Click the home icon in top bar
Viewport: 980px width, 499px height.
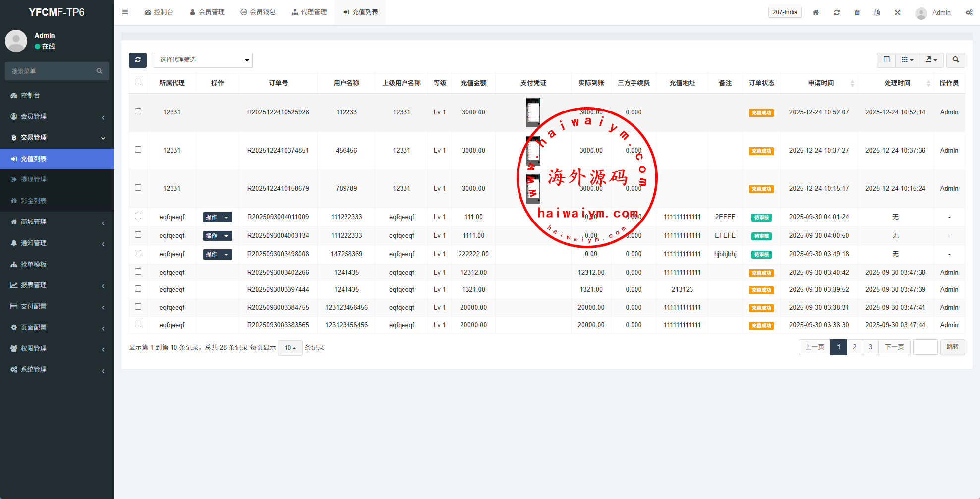[815, 12]
